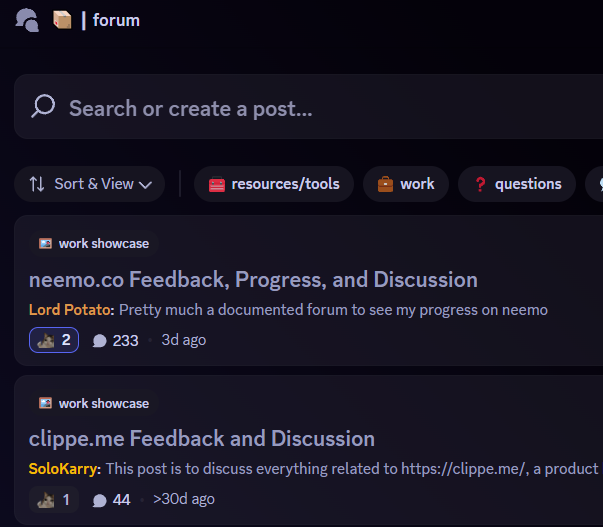Viewport: 603px width, 527px height.
Task: Click the red toolbox icon on resources/tools tag
Action: (x=217, y=184)
